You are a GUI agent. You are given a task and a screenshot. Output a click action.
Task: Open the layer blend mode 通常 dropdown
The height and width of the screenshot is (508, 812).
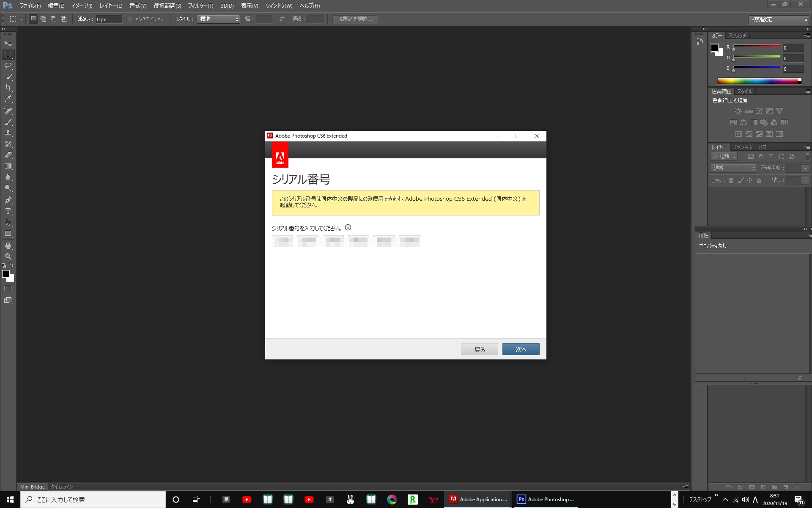point(734,168)
